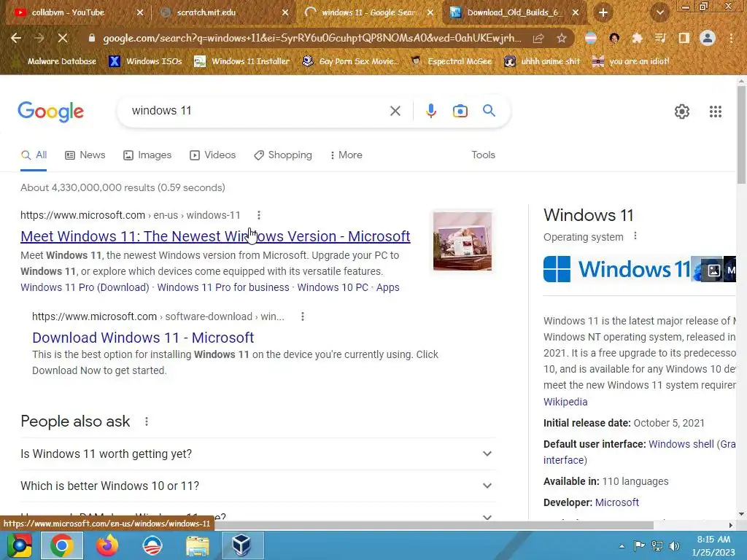Screen dimensions: 747x560
Task: Switch to the Download_Old_Builds tab
Action: [x=513, y=13]
